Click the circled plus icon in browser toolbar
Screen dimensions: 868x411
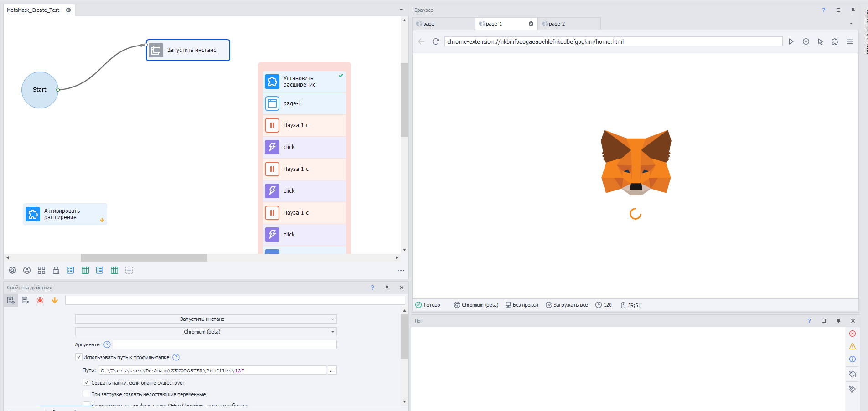(x=806, y=41)
